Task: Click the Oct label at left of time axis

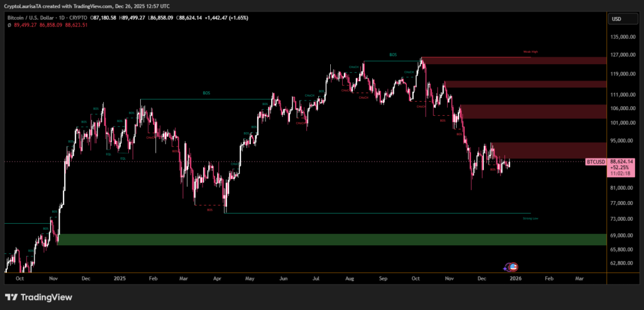Action: (x=19, y=277)
